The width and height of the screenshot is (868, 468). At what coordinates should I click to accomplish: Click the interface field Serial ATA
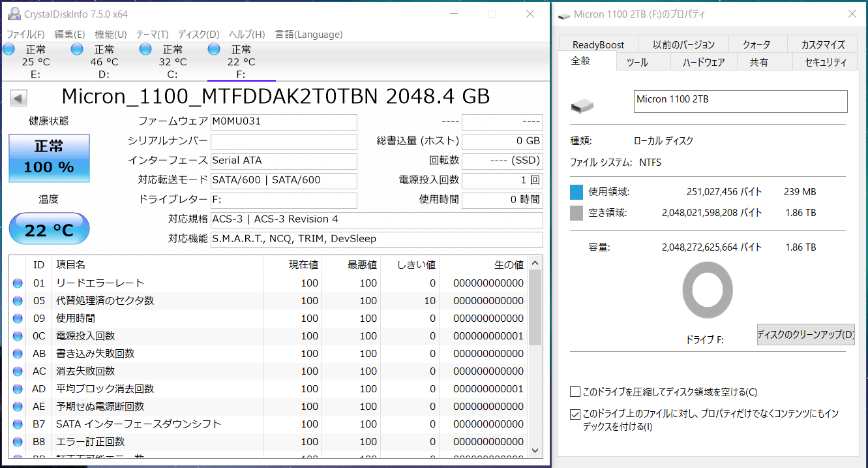click(x=284, y=161)
